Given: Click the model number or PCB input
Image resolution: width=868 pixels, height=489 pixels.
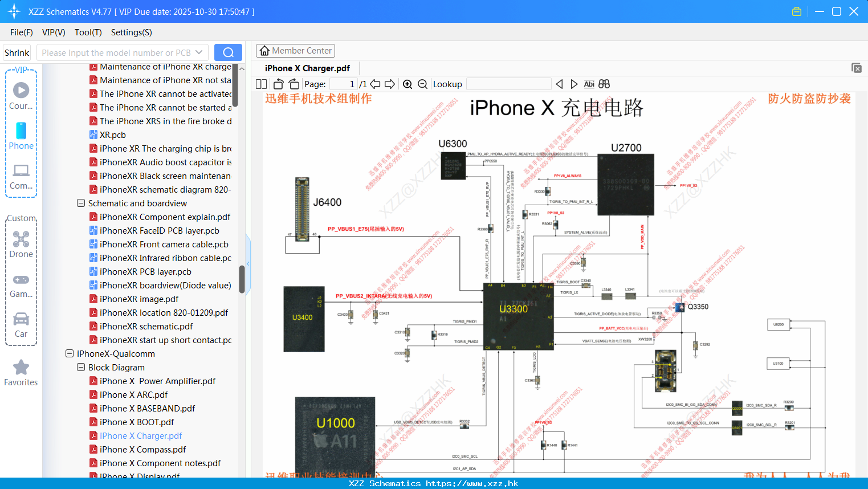Looking at the screenshot, I should point(116,52).
